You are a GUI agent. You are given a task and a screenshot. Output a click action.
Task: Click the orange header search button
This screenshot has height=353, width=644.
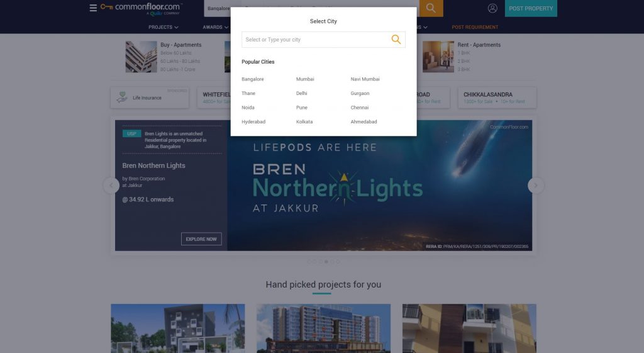click(431, 8)
